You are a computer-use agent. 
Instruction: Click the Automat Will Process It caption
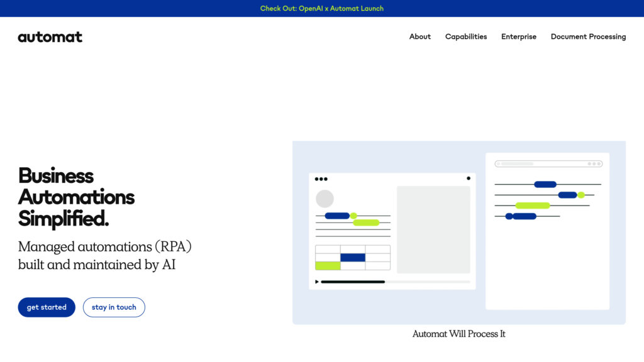[459, 334]
